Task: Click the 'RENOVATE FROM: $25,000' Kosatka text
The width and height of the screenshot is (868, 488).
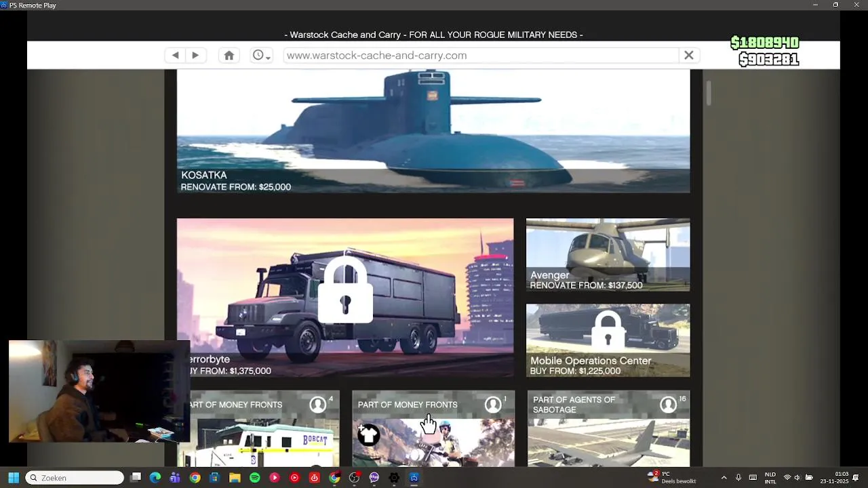Action: point(236,187)
